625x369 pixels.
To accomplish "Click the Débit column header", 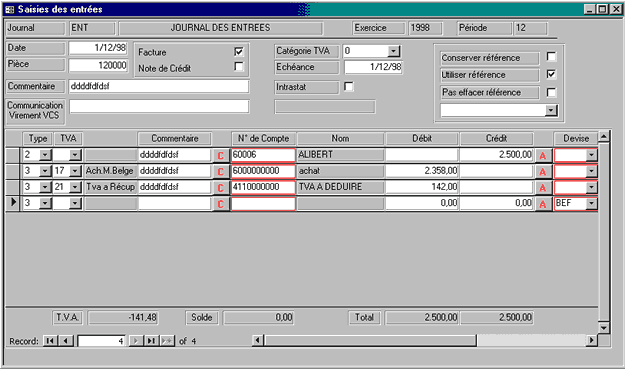I will coord(422,139).
